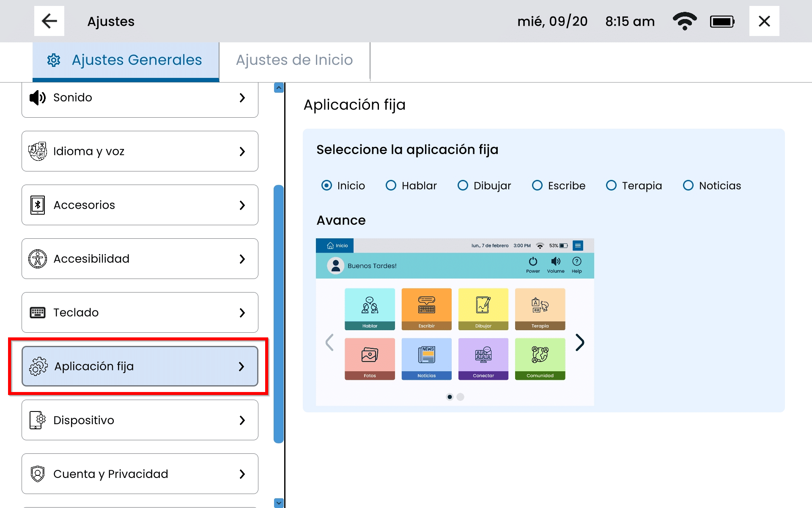The image size is (812, 508).
Task: Click next arrow on preview thumbnail
Action: (x=580, y=342)
